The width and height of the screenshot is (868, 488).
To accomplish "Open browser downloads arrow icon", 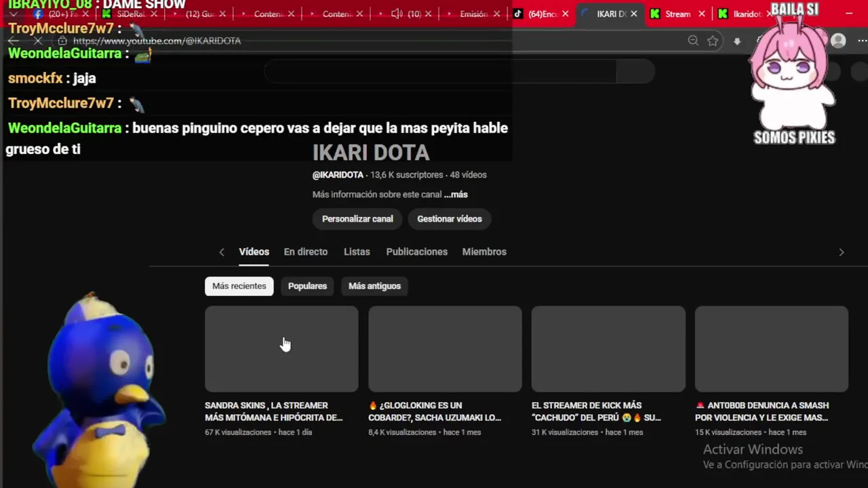I will click(737, 41).
